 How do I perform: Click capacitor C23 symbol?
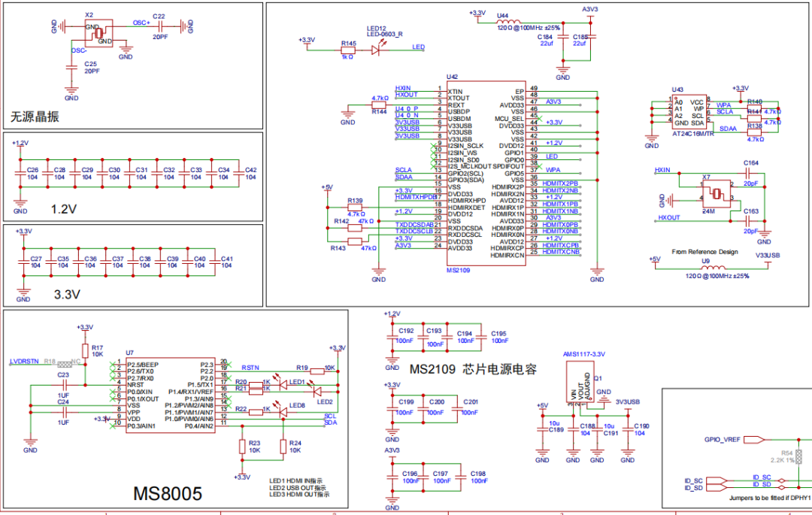[x=63, y=385]
